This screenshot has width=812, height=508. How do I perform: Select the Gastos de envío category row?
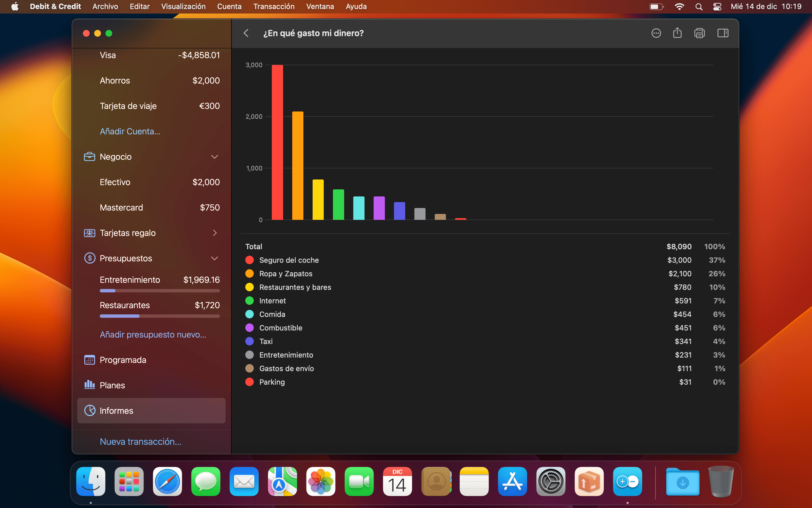point(485,369)
